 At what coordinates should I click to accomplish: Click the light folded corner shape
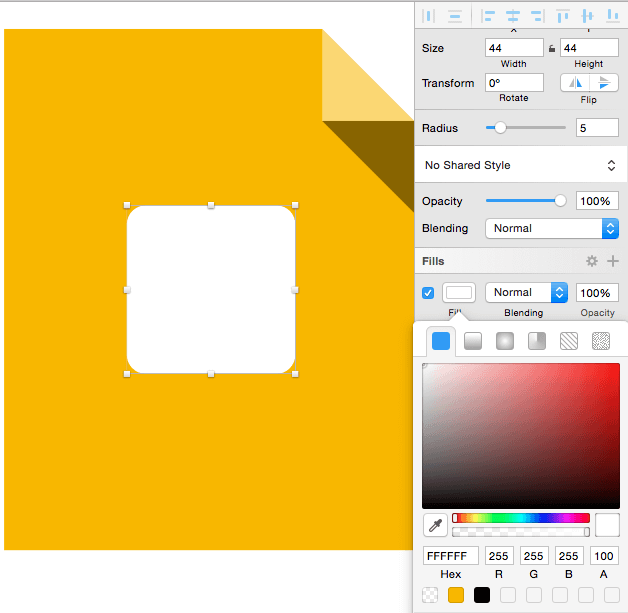click(352, 90)
